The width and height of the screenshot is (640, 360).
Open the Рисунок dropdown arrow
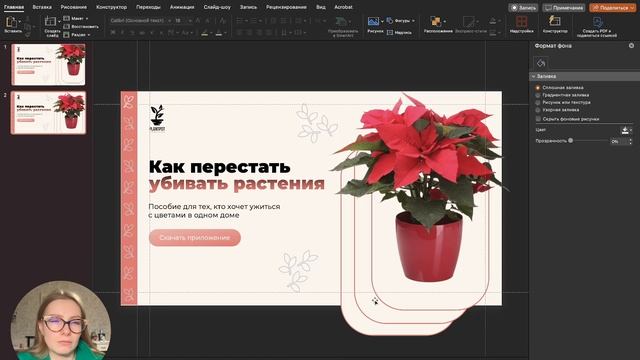click(x=382, y=21)
